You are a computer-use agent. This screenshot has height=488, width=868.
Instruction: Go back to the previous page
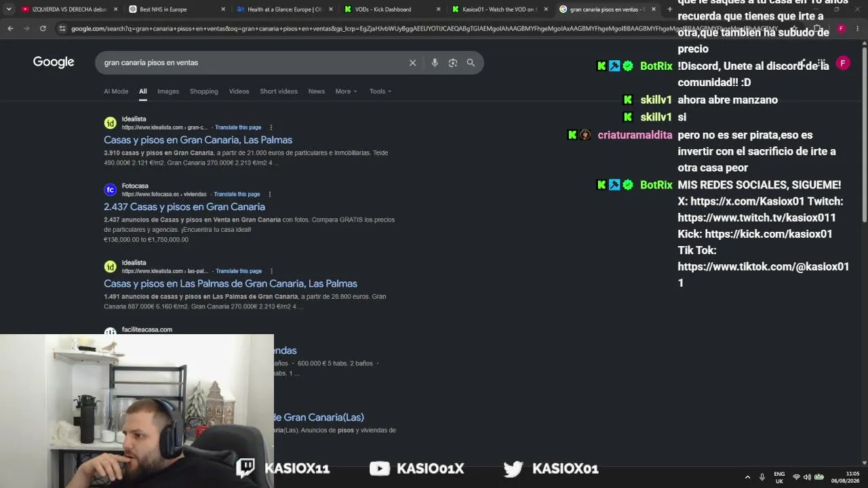tap(10, 28)
